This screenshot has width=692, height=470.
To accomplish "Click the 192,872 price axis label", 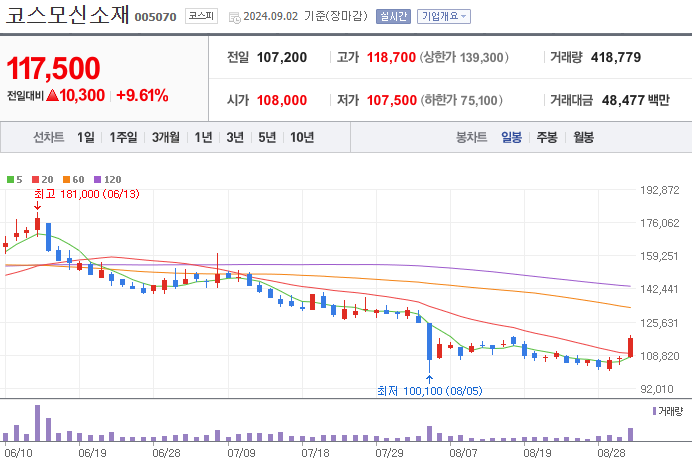I will pos(660,190).
